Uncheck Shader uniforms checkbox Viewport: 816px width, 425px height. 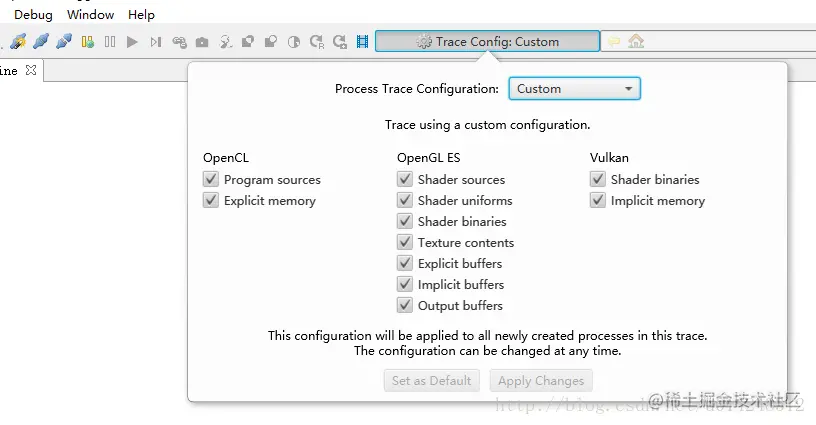tap(405, 201)
